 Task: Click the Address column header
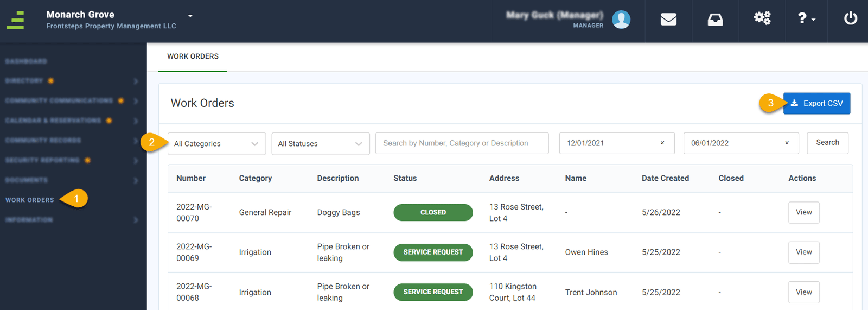point(504,178)
